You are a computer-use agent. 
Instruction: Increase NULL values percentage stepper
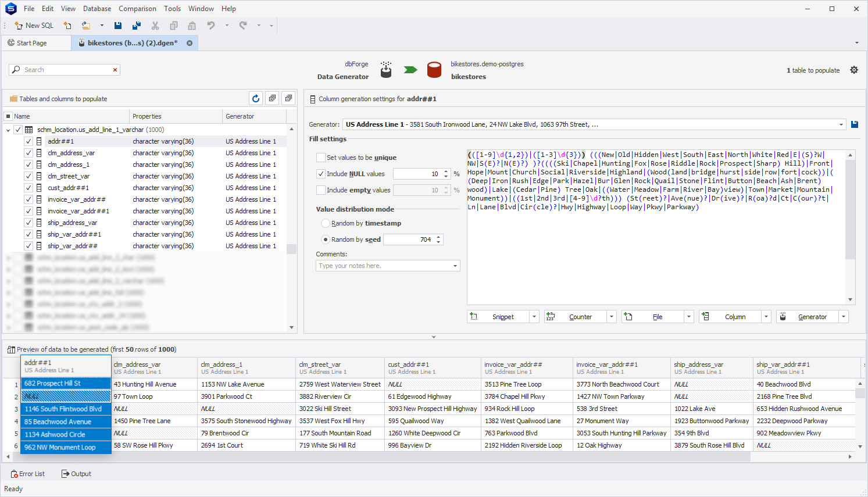click(446, 171)
